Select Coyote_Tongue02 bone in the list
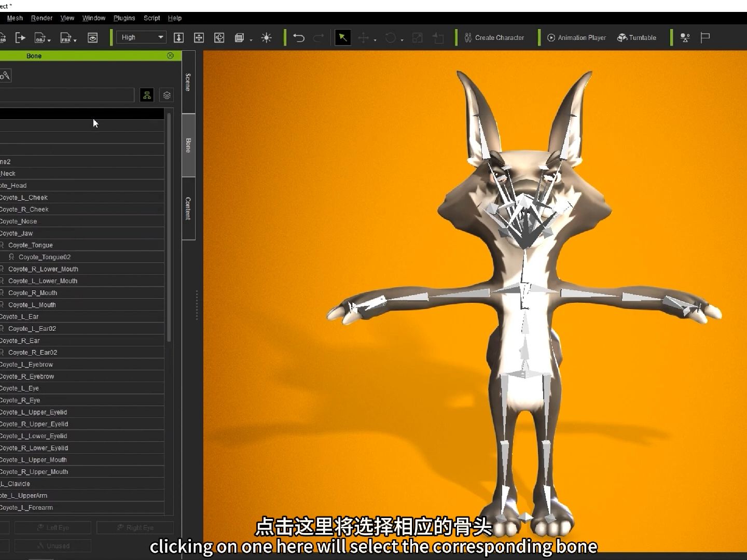 (45, 257)
